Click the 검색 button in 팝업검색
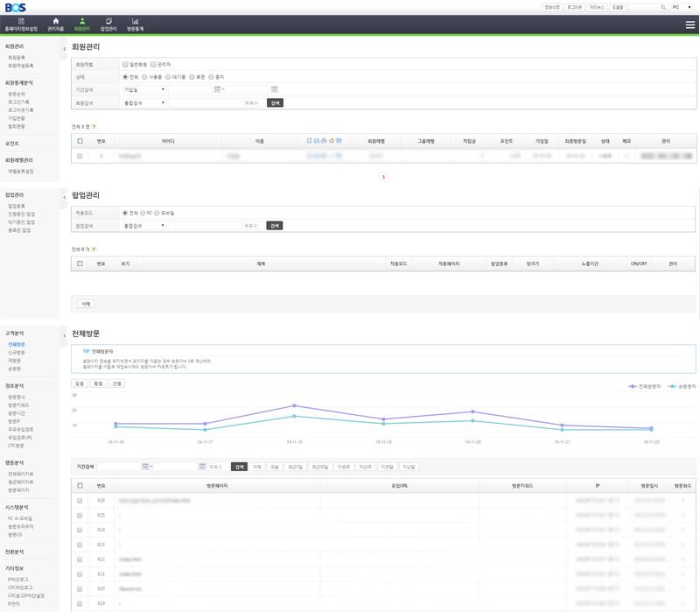 point(275,226)
